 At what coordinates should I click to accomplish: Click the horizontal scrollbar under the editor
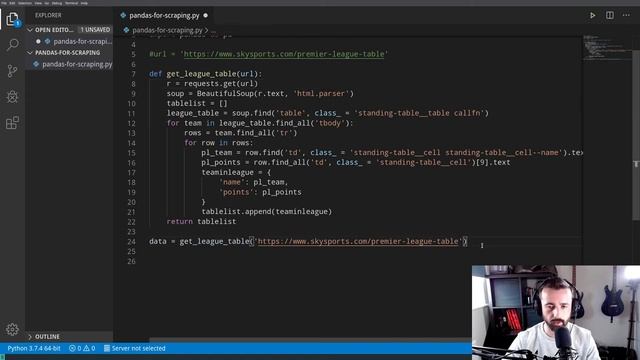tap(310, 340)
